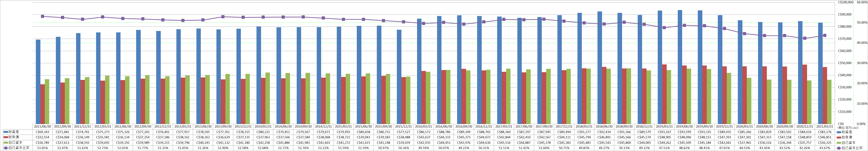
Task: Select the C$80,221 cell under 2014/03/31
Action: point(263,132)
